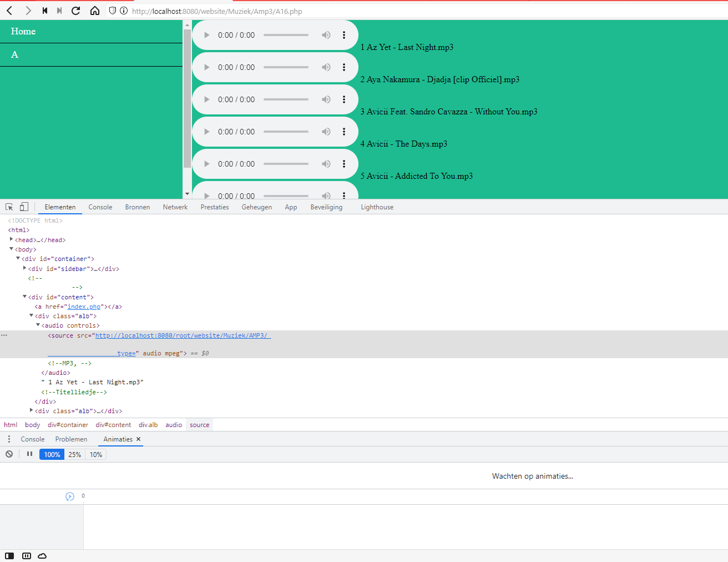Click the shield security icon
The image size is (728, 562).
coord(113,11)
